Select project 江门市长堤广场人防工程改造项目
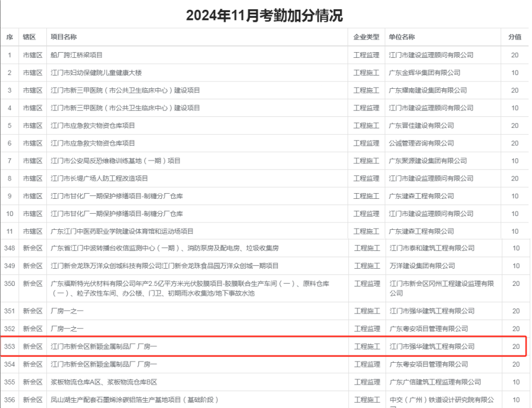 click(99, 179)
